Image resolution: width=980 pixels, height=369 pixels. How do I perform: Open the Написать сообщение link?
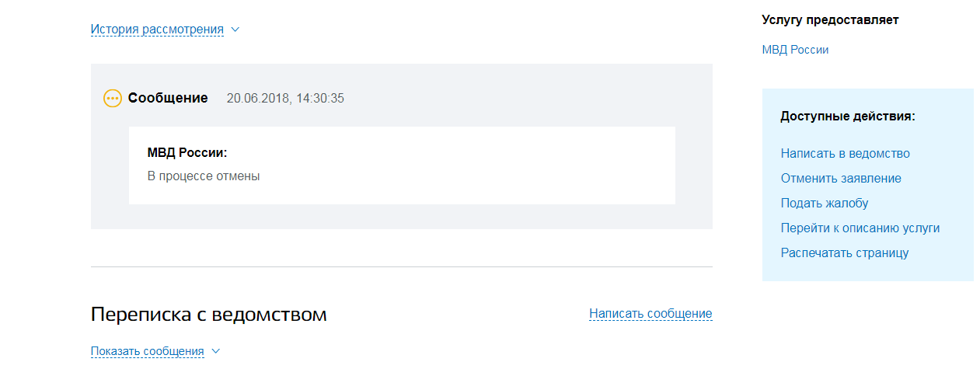pyautogui.click(x=650, y=314)
